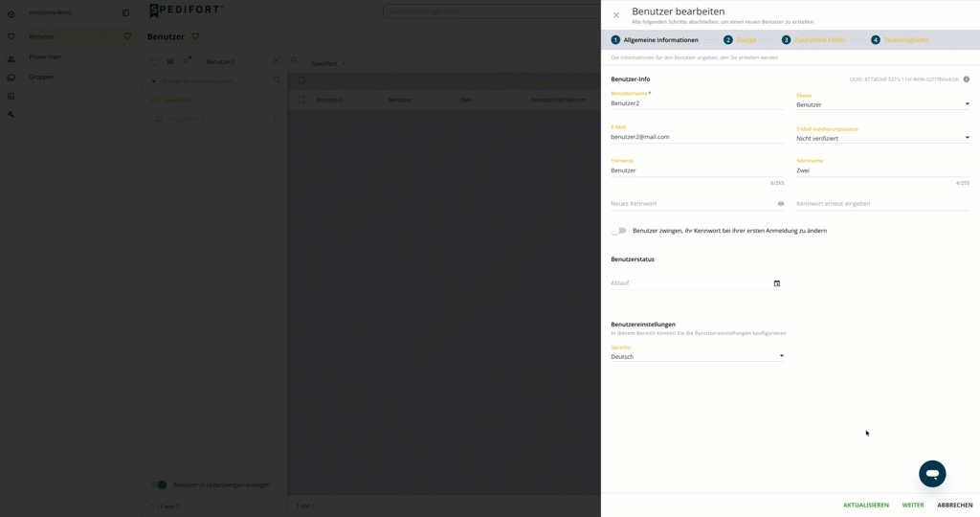The height and width of the screenshot is (517, 980).
Task: Open the reports icon in left sidebar
Action: tap(11, 97)
